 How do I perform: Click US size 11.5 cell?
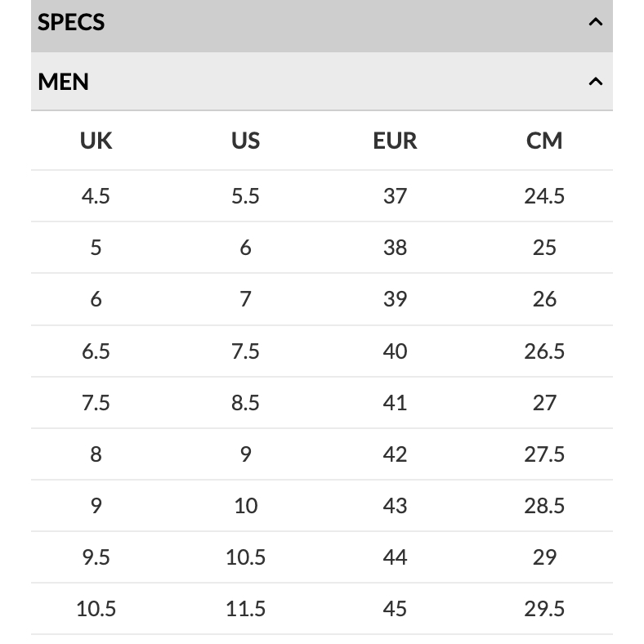coord(245,609)
